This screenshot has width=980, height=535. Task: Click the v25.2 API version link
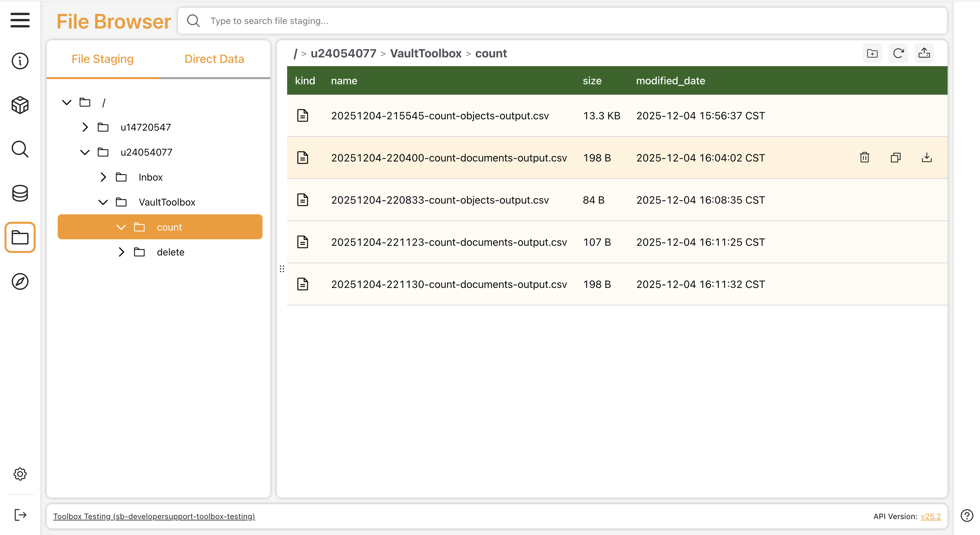[x=930, y=516]
